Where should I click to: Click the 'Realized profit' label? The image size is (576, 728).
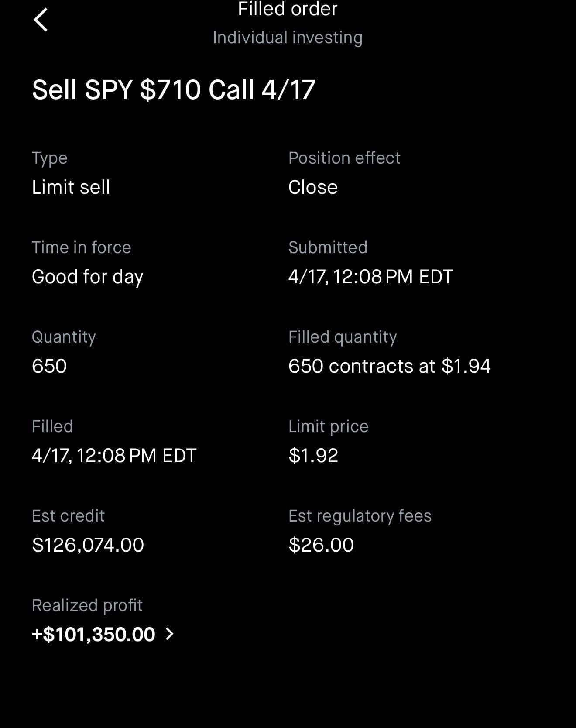coord(87,605)
